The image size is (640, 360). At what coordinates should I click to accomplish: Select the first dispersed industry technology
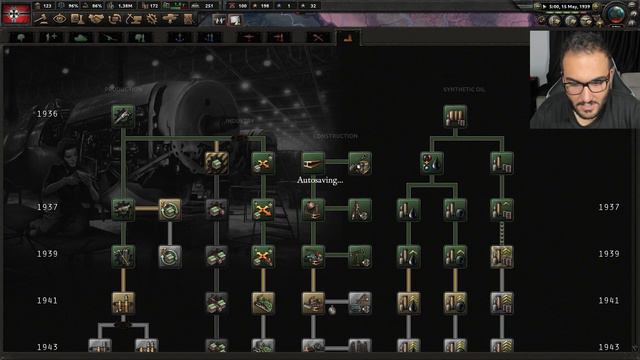click(263, 163)
